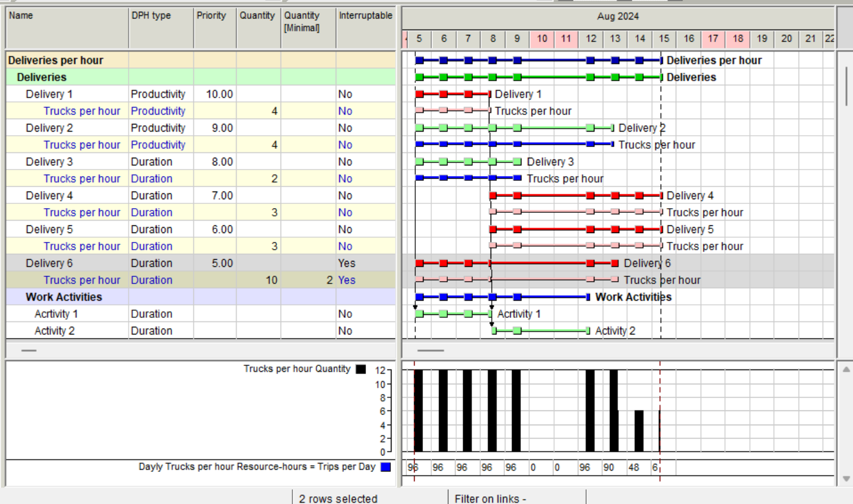Click weekend day 10 in the timeline header
This screenshot has height=504, width=853.
(542, 39)
